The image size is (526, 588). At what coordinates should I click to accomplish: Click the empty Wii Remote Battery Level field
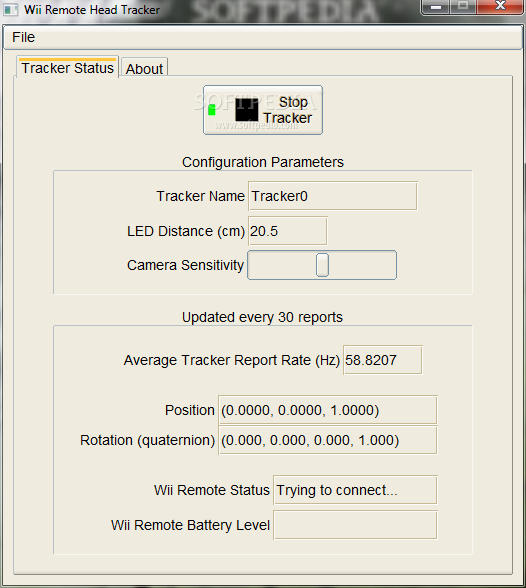[355, 525]
